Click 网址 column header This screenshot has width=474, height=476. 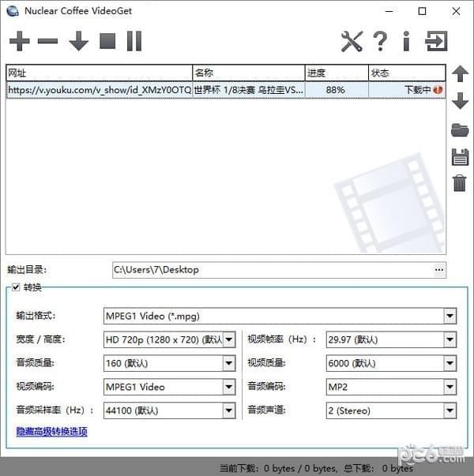[x=99, y=73]
